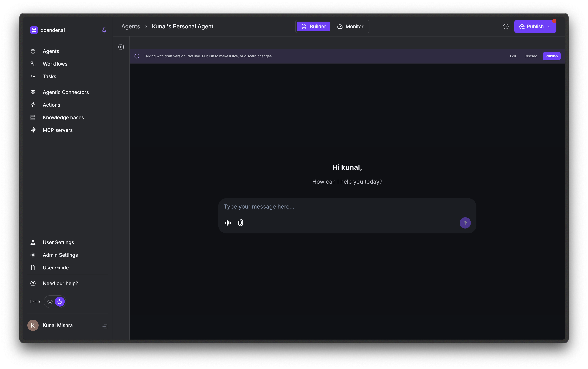Open the Workflows section from the sidebar
This screenshot has width=588, height=369.
(55, 64)
